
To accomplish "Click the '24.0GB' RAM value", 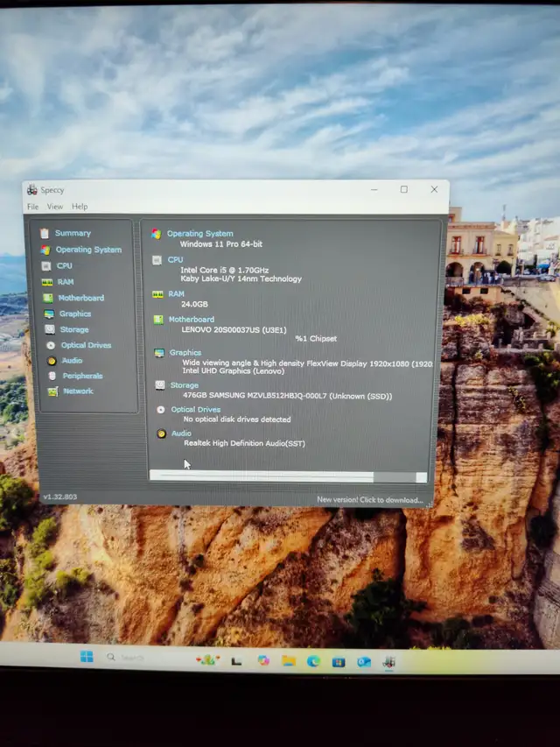I will click(x=194, y=304).
